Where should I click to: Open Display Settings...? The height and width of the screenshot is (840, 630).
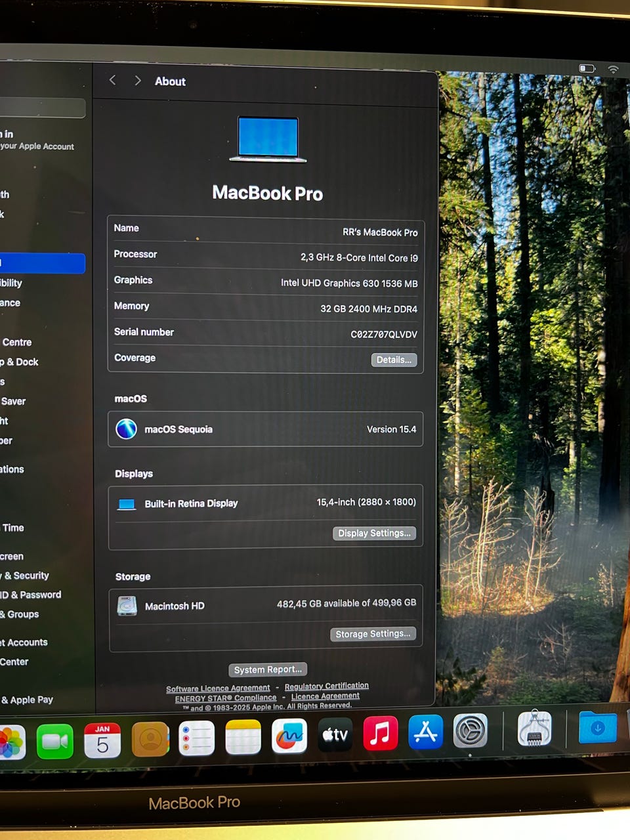tap(374, 533)
